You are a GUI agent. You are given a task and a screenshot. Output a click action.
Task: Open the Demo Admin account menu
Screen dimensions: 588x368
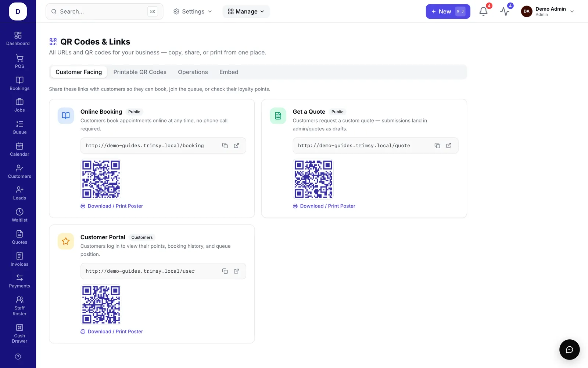(x=548, y=11)
